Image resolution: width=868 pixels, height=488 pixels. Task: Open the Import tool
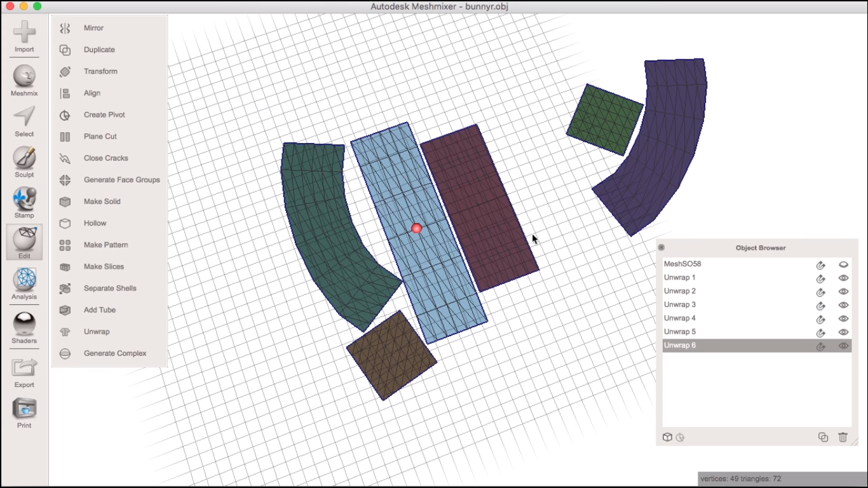pos(24,36)
